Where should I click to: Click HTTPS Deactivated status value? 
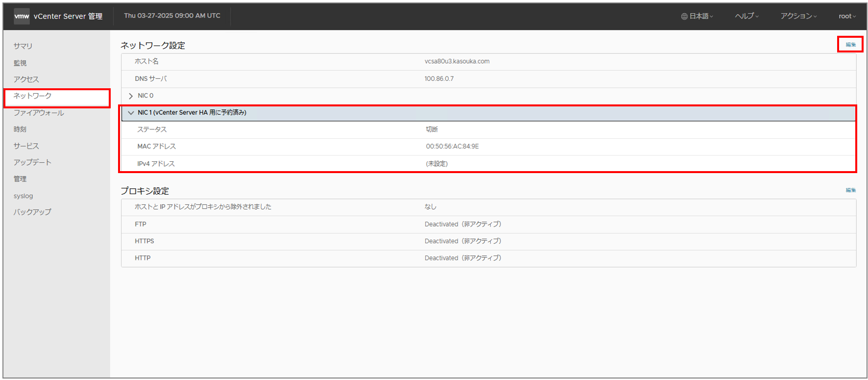[x=462, y=241]
